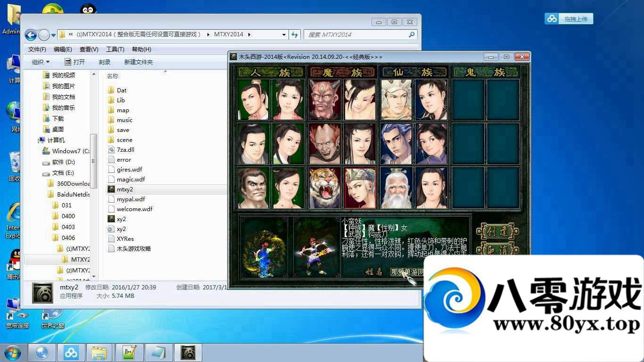Select the blue-haired immortal man portrait
Screen dimensions: 644x362
[x=396, y=144]
